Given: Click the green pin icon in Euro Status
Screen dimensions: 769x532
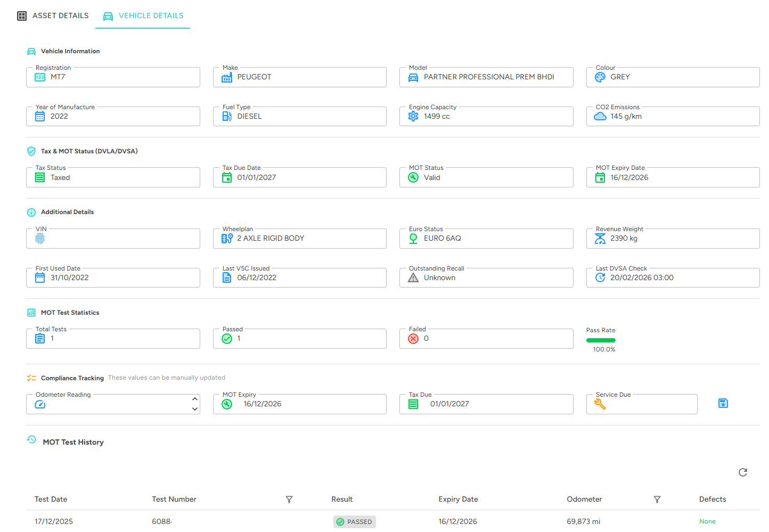Looking at the screenshot, I should point(413,239).
